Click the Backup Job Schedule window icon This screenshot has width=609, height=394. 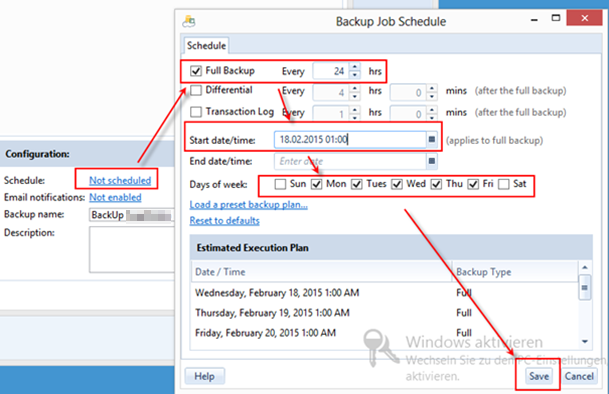tap(189, 22)
